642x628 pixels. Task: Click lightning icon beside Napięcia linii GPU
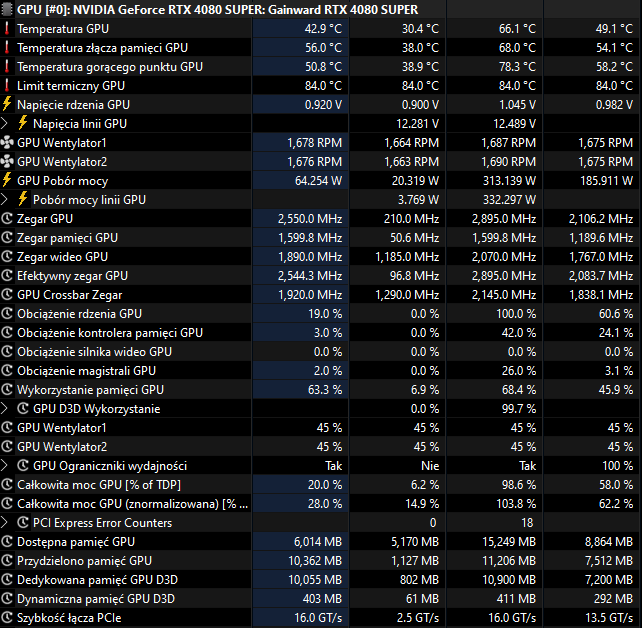[23, 123]
